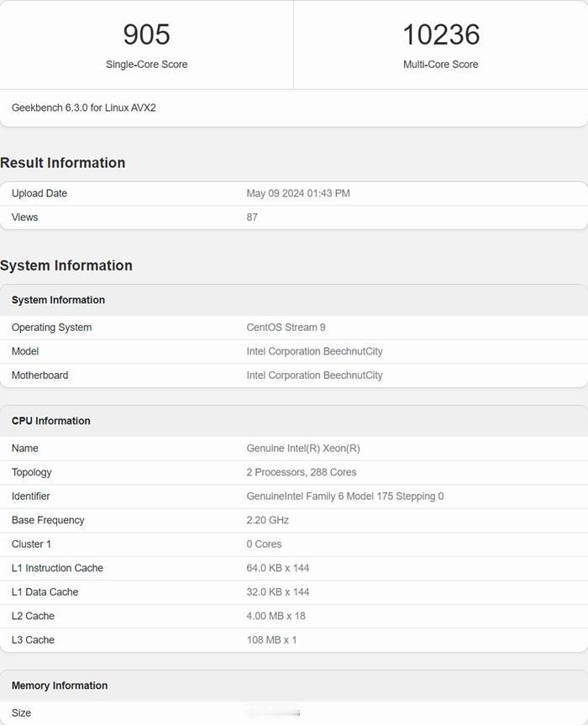Select the 4.00 MB x 18 value
The image size is (588, 725).
coord(276,617)
